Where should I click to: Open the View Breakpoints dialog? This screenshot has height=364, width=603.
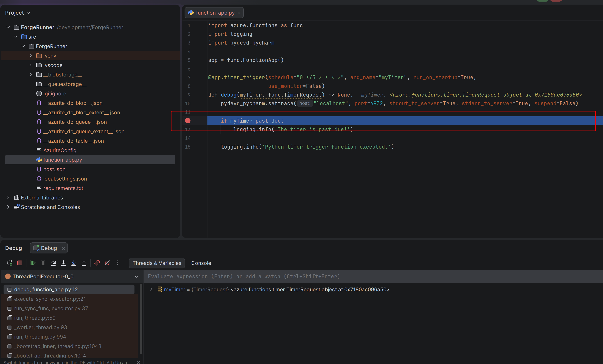(97, 263)
